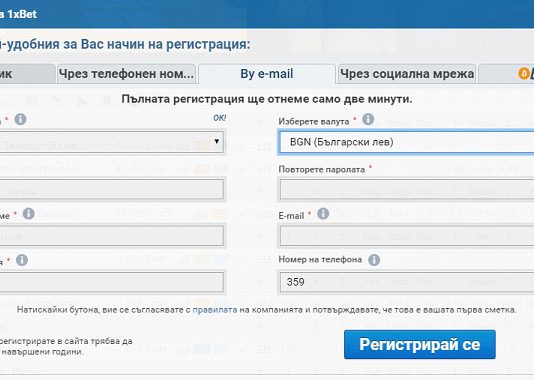Click the Регистрирай се button
The width and height of the screenshot is (534, 380).
pyautogui.click(x=420, y=344)
